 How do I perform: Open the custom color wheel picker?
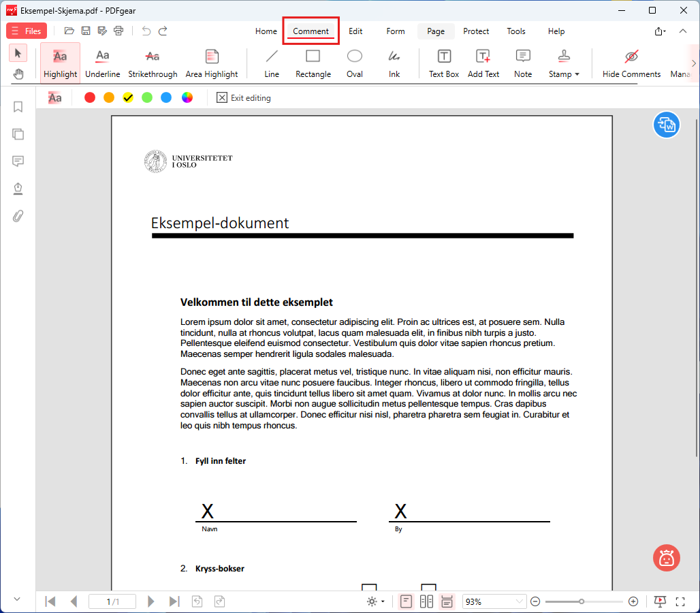(x=187, y=98)
